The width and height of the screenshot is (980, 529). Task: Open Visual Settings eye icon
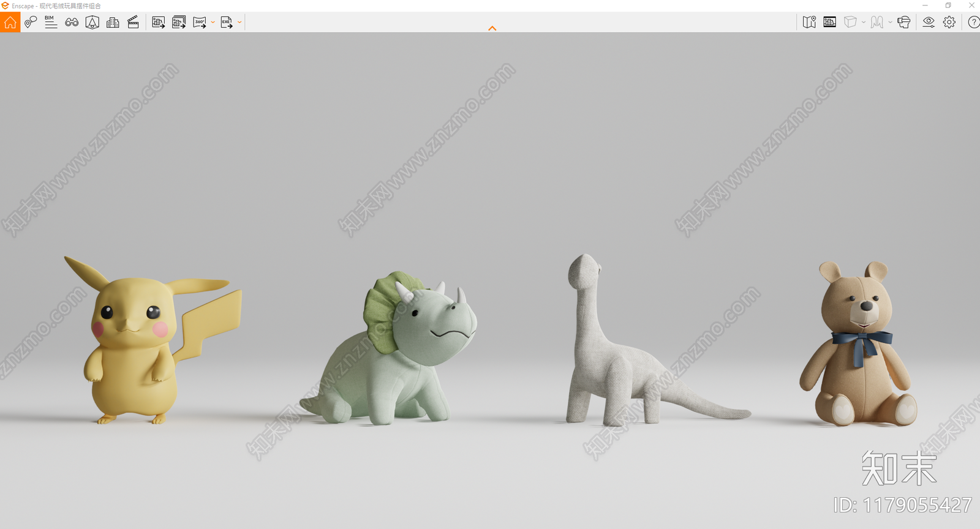click(x=929, y=22)
